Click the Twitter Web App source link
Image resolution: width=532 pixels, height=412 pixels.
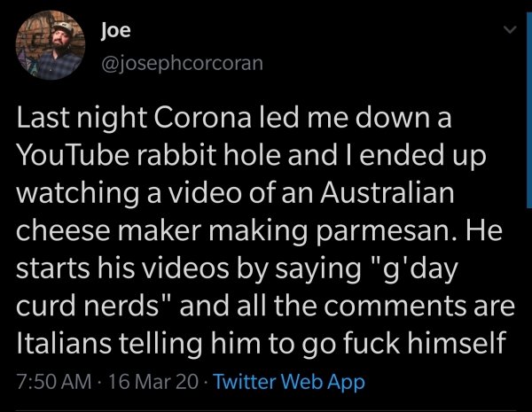coord(289,383)
